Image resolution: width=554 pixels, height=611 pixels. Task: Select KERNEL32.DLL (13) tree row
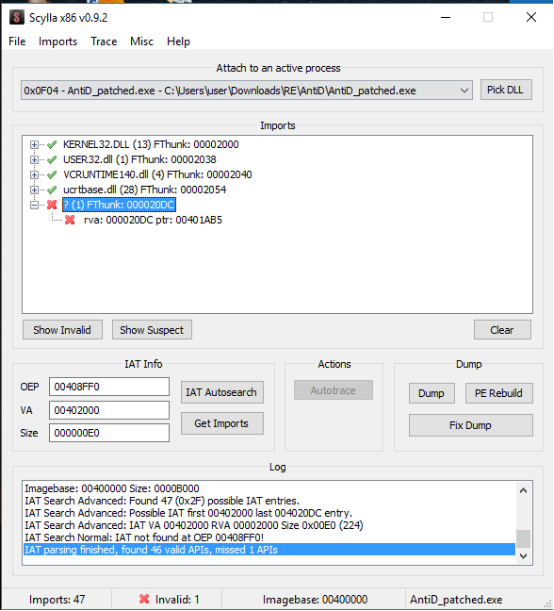pyautogui.click(x=151, y=145)
